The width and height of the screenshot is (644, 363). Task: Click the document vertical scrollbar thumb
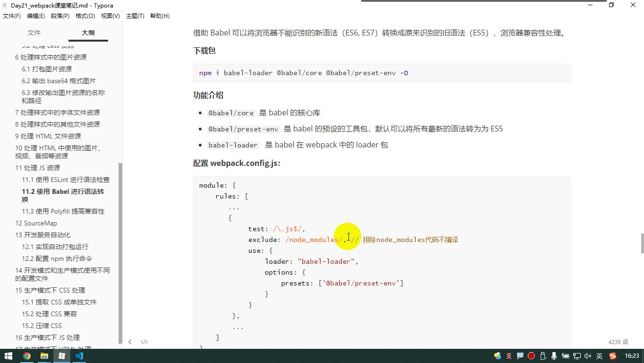[x=642, y=243]
